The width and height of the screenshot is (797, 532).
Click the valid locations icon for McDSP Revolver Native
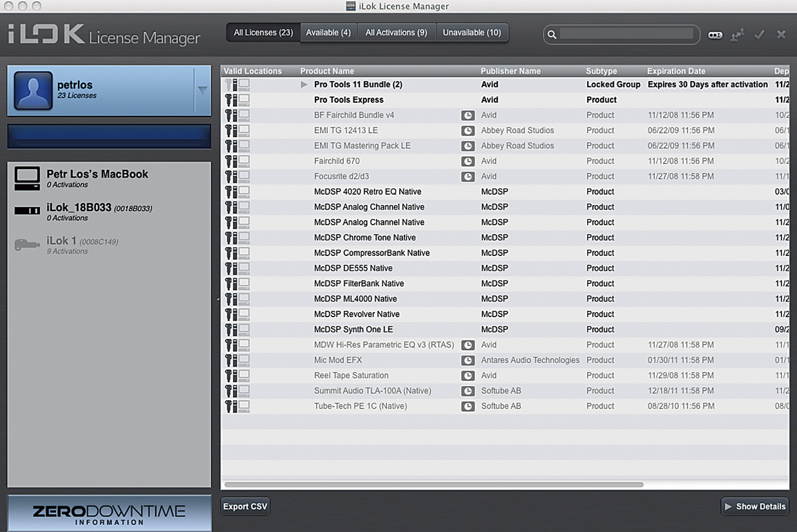pos(237,314)
